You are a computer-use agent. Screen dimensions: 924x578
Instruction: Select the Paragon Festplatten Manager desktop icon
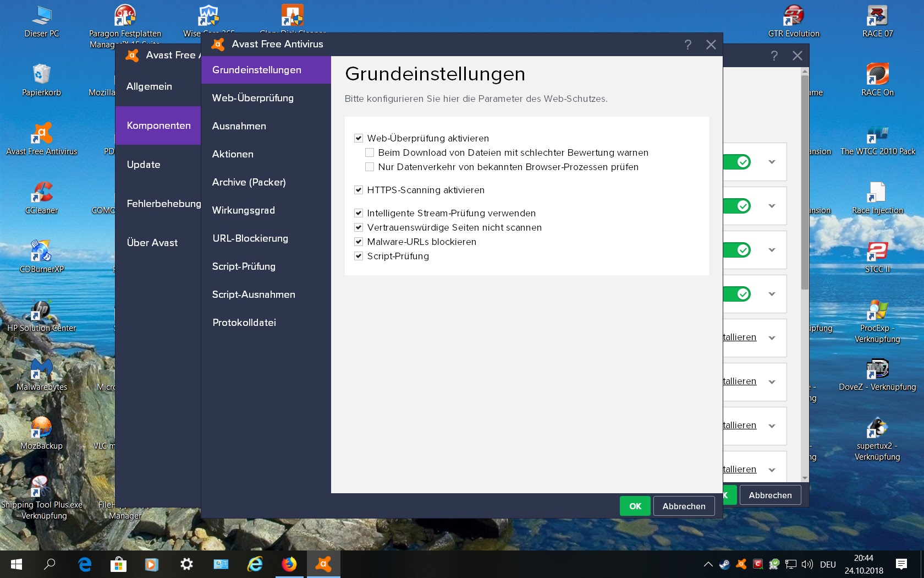[125, 25]
